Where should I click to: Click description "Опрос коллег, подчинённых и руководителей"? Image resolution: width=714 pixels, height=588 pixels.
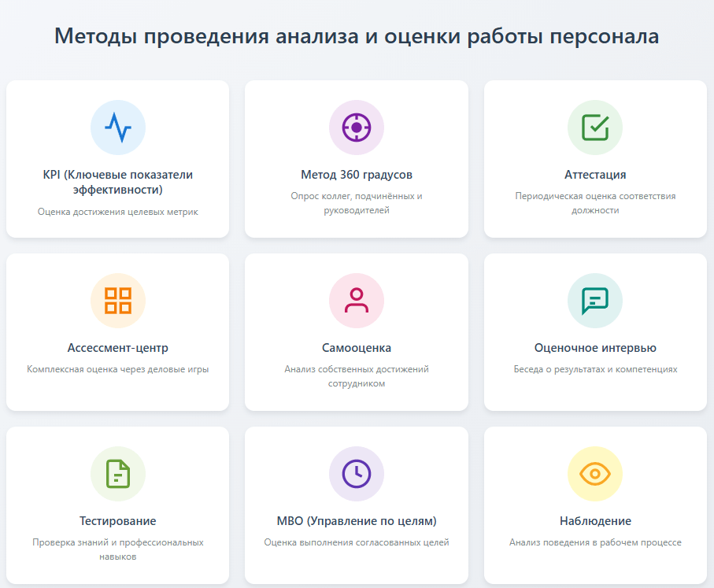357,203
